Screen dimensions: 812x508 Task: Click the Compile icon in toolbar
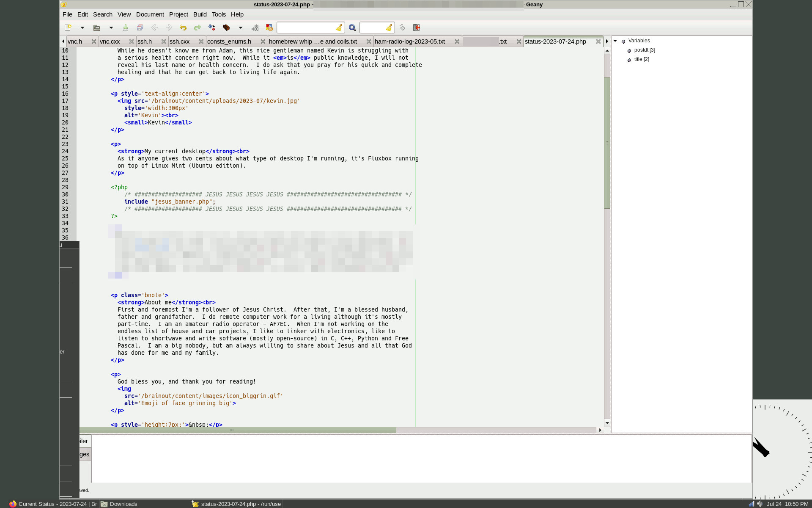coord(212,28)
